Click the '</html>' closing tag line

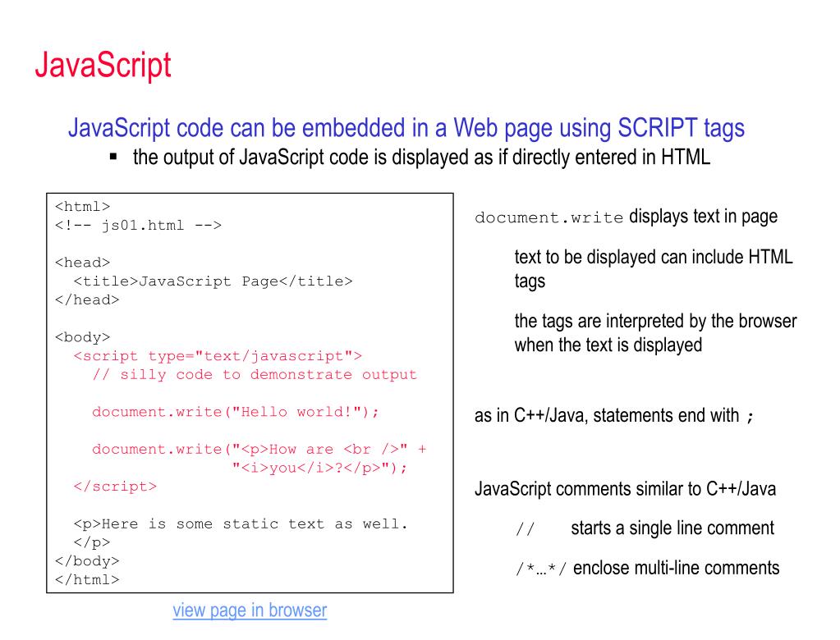point(87,580)
